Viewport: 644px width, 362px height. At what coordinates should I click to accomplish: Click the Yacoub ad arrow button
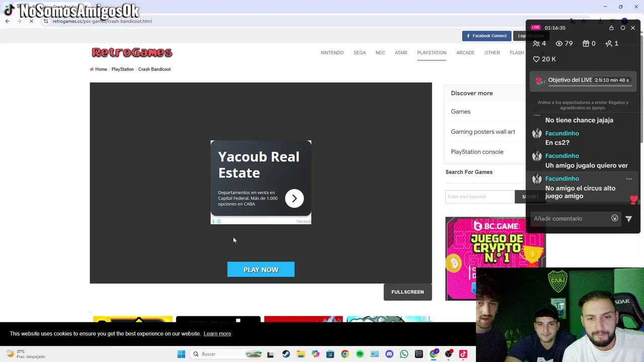294,199
